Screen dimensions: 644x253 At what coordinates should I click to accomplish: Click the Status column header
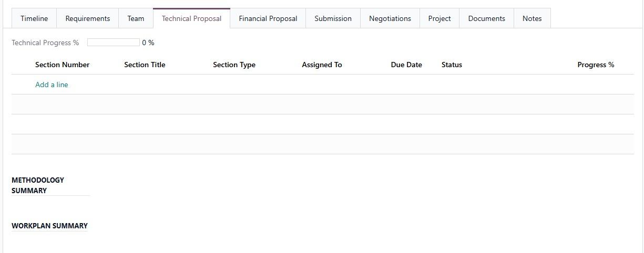click(x=452, y=65)
